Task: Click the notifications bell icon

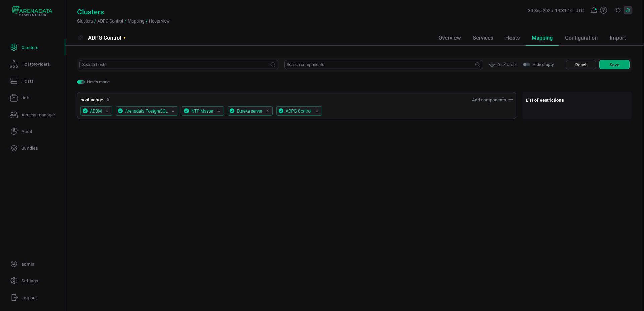Action: pos(594,10)
